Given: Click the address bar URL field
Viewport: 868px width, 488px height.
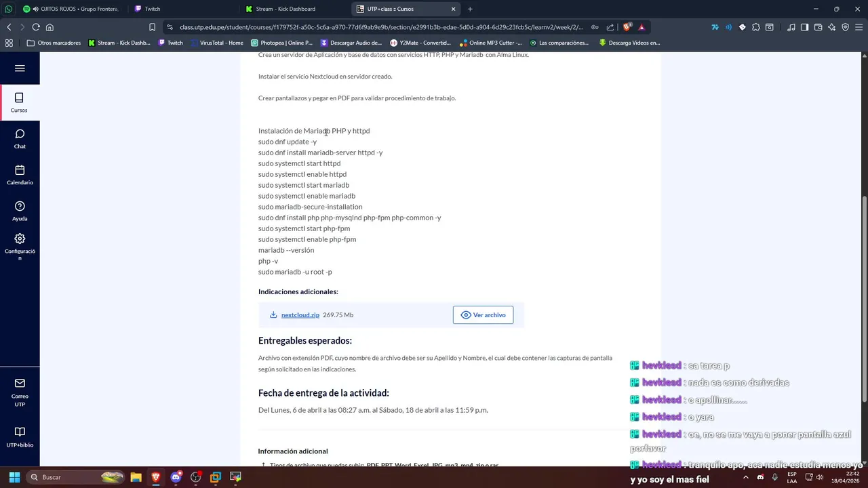Looking at the screenshot, I should click(x=380, y=27).
